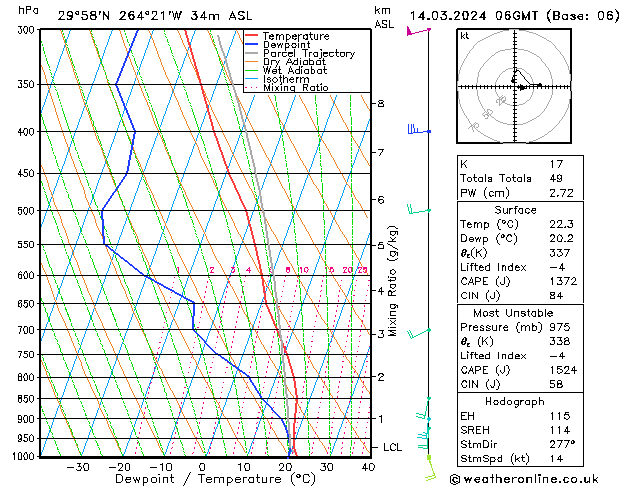Select the Dry Adiabat legend entry
The width and height of the screenshot is (629, 486).
(294, 62)
